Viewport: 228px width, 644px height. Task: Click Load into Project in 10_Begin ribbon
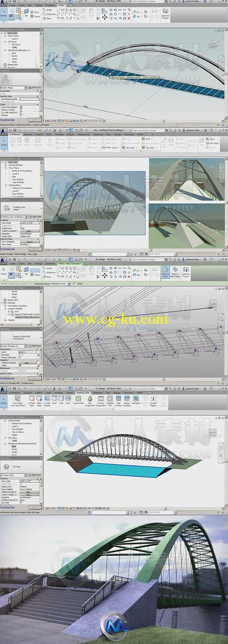[186, 272]
